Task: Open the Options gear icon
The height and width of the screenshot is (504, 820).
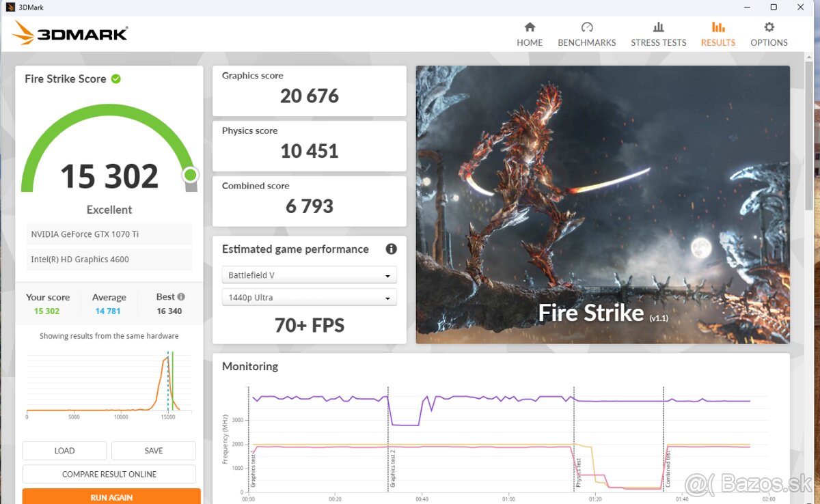Action: pyautogui.click(x=769, y=27)
